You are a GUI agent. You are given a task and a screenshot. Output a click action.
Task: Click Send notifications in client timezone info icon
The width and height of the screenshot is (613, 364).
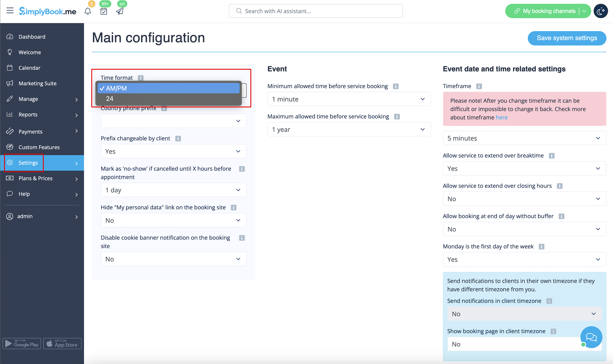click(549, 301)
